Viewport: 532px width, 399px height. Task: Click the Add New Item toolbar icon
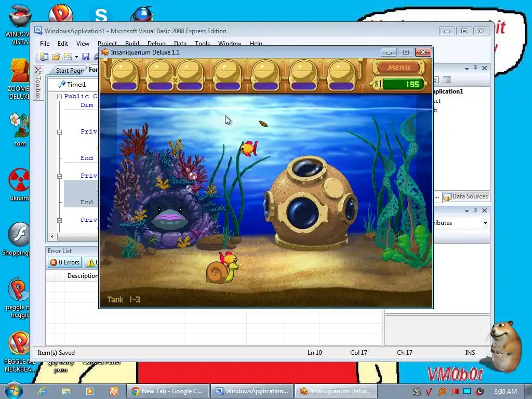(x=68, y=57)
